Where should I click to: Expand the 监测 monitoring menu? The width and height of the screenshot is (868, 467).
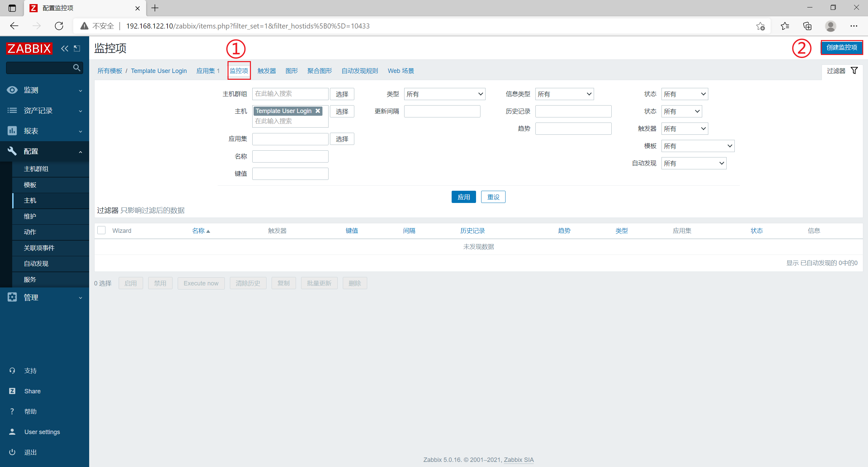point(44,90)
